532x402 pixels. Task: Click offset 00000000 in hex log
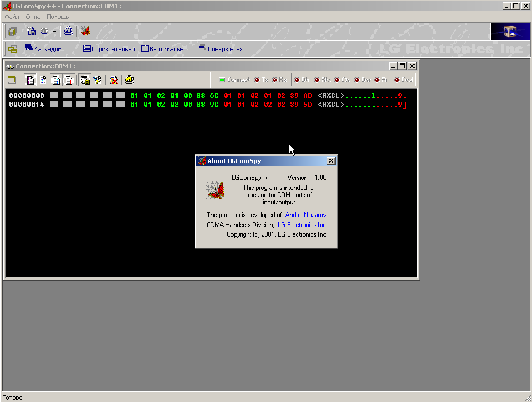(x=27, y=96)
